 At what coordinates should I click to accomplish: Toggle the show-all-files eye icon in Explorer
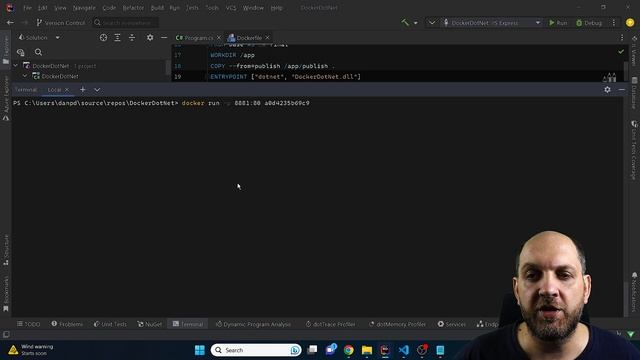[x=20, y=52]
